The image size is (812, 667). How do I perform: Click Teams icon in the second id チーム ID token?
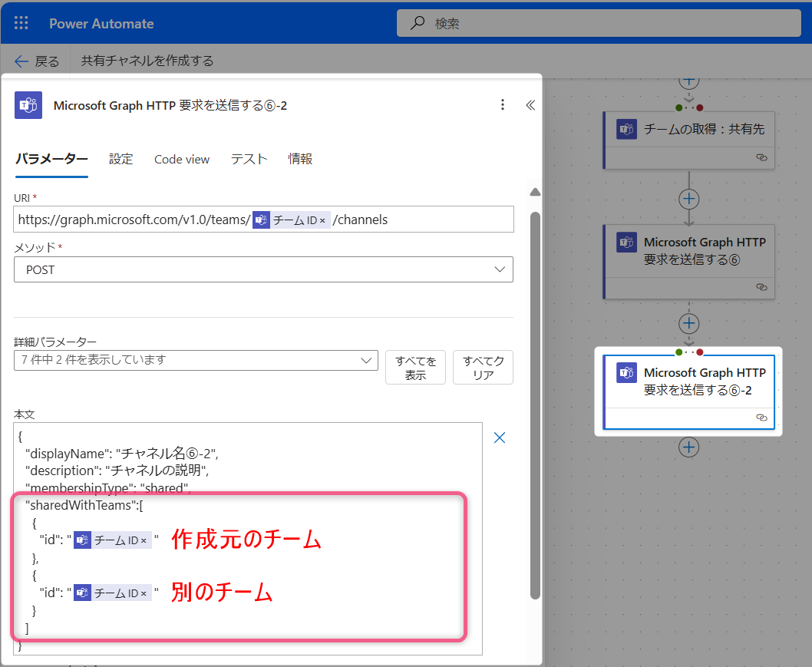pyautogui.click(x=82, y=593)
